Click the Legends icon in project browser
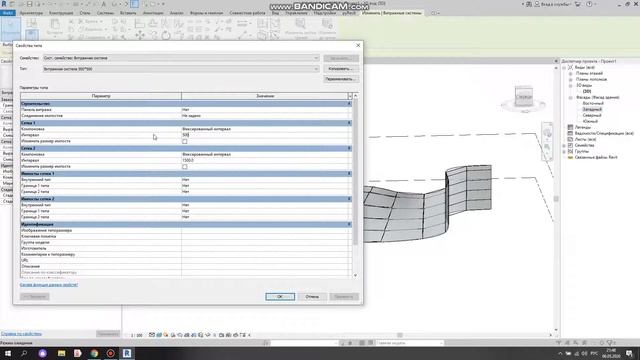This screenshot has height=360, width=640. tap(570, 127)
